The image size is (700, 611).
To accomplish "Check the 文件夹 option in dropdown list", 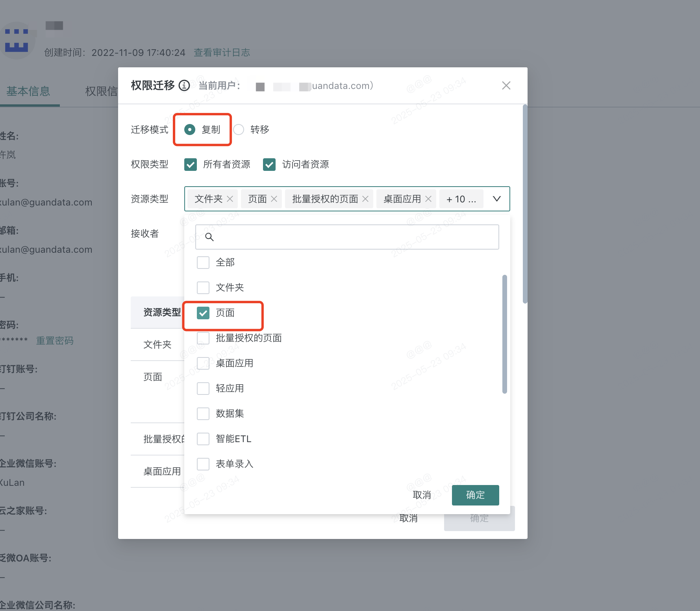I will coord(203,288).
